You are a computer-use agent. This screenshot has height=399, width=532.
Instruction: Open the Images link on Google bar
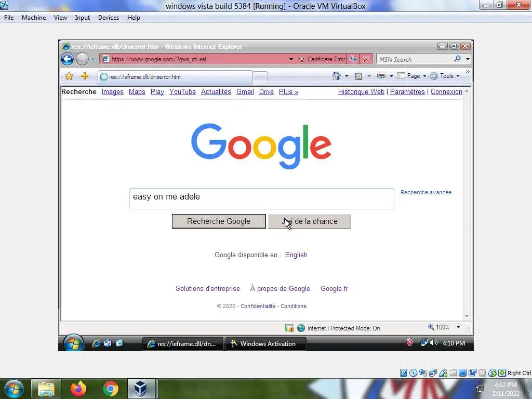(x=112, y=91)
